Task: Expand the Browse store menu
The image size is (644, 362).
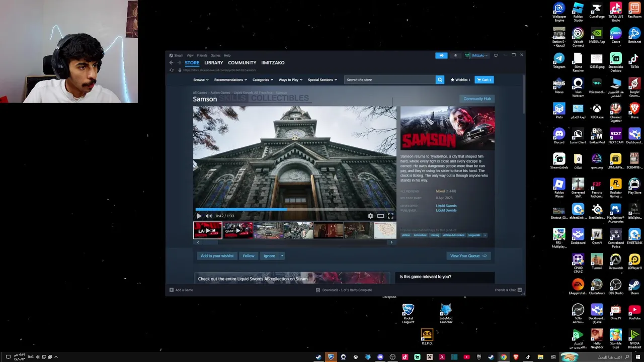Action: (201, 79)
